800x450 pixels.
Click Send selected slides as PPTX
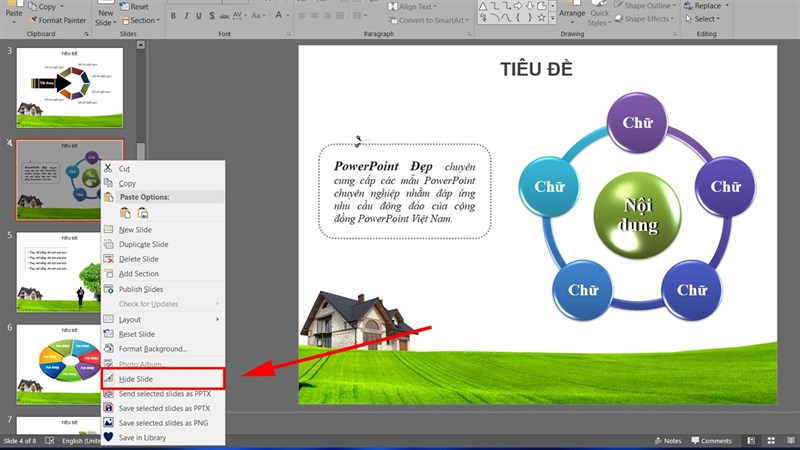point(163,394)
